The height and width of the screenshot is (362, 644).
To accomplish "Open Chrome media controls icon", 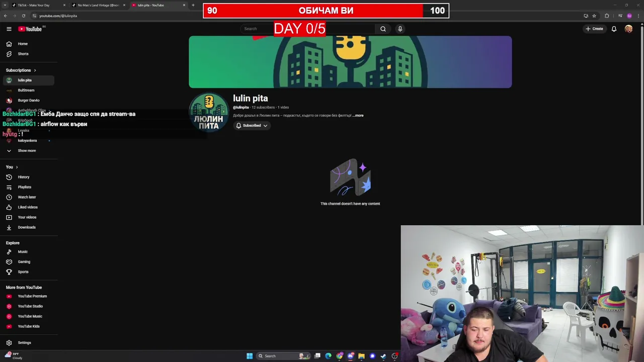I will point(620,16).
